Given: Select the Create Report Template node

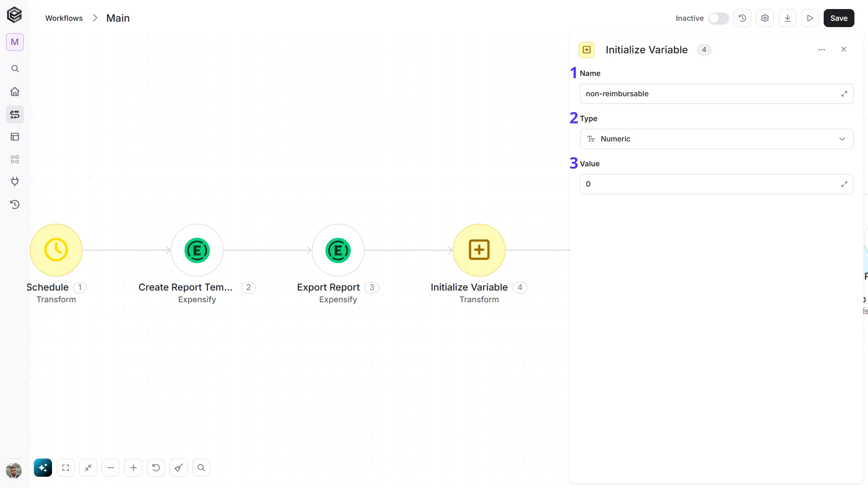Looking at the screenshot, I should pyautogui.click(x=197, y=250).
